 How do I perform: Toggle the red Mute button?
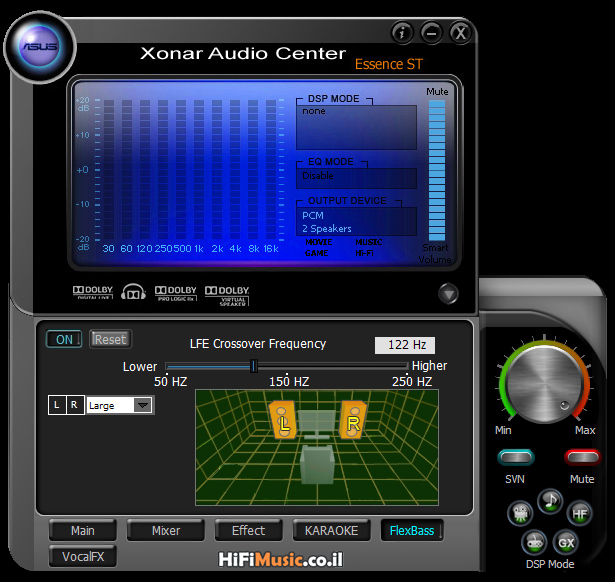582,457
